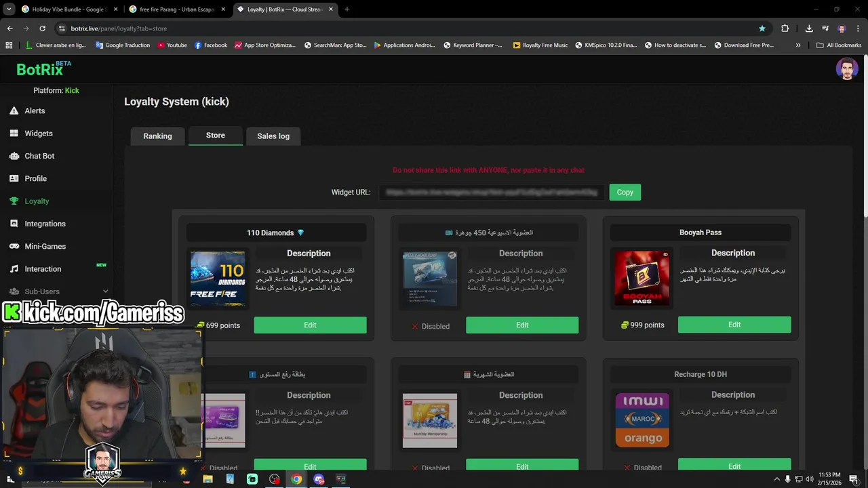868x488 pixels.
Task: Copy the Widget URL
Action: click(625, 192)
